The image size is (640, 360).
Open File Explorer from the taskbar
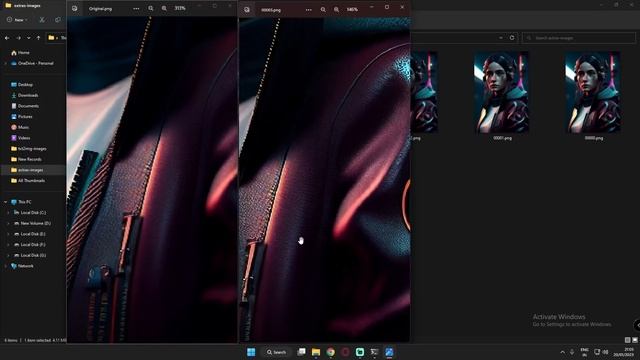point(316,352)
